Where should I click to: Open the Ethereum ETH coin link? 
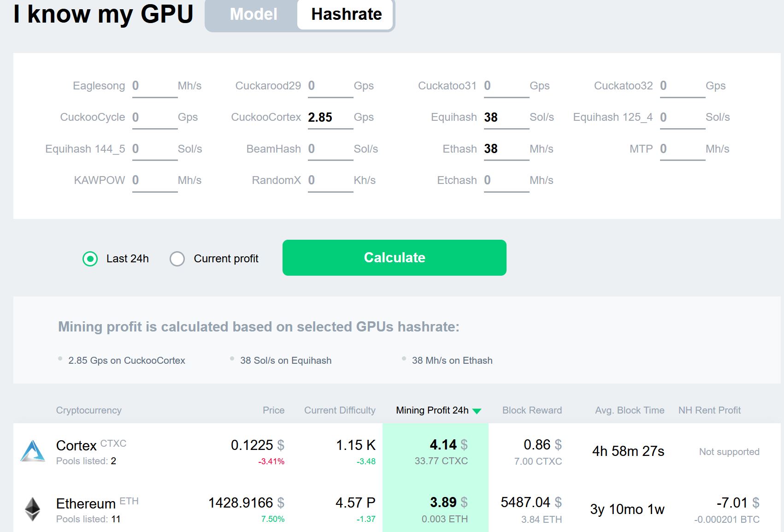click(86, 503)
